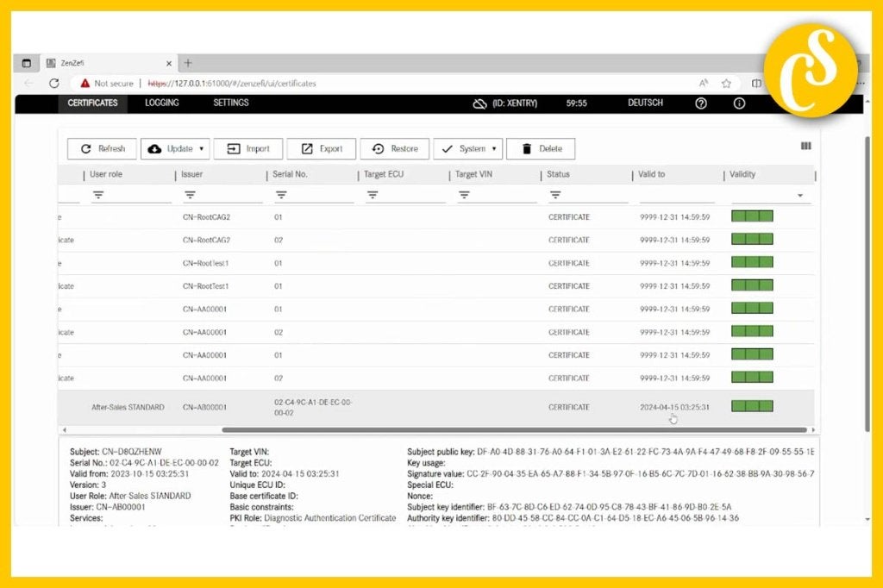
Task: Sort by the User role column header
Action: (x=106, y=175)
